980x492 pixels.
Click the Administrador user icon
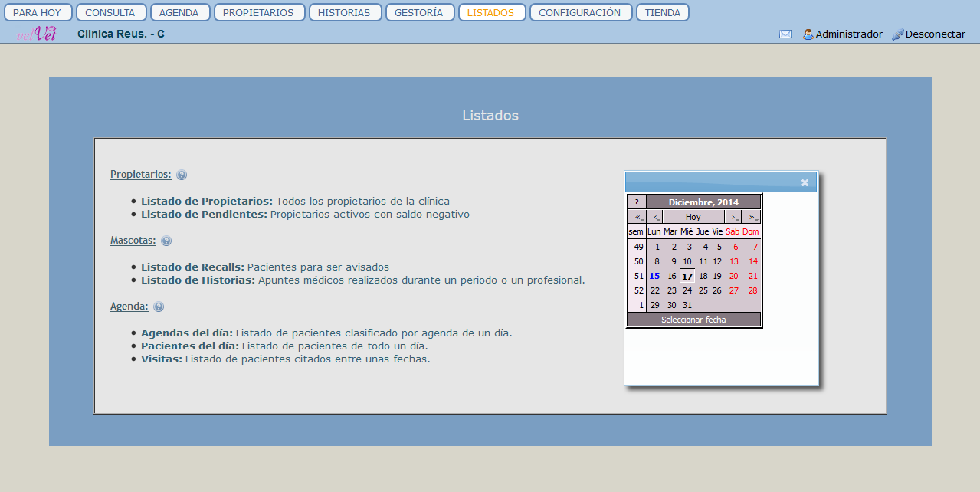808,34
